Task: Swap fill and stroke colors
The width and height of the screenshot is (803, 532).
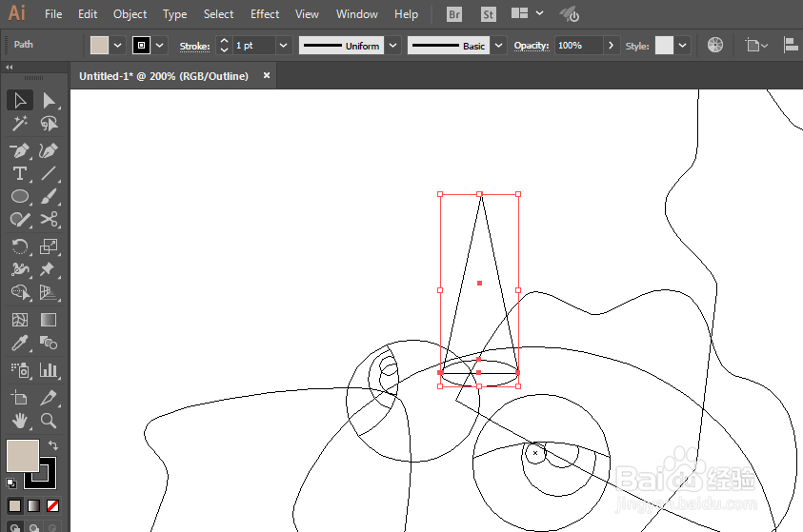Action: point(52,445)
